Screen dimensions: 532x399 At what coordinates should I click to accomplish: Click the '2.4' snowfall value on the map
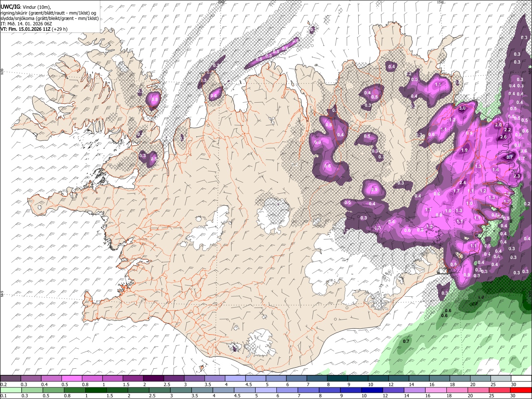pyautogui.click(x=463, y=182)
